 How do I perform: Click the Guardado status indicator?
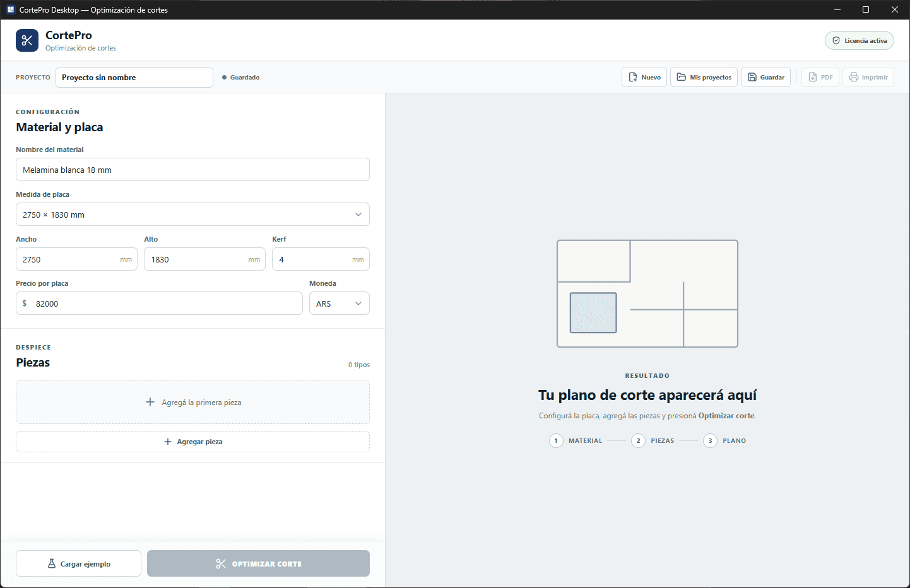click(241, 77)
